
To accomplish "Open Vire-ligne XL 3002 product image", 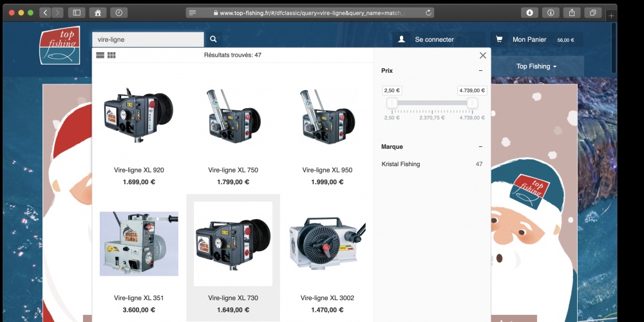I will (x=327, y=243).
